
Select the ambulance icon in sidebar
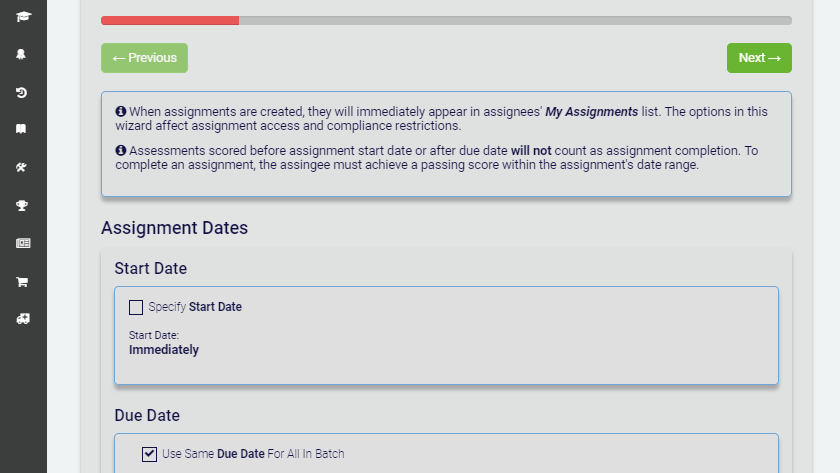point(23,319)
